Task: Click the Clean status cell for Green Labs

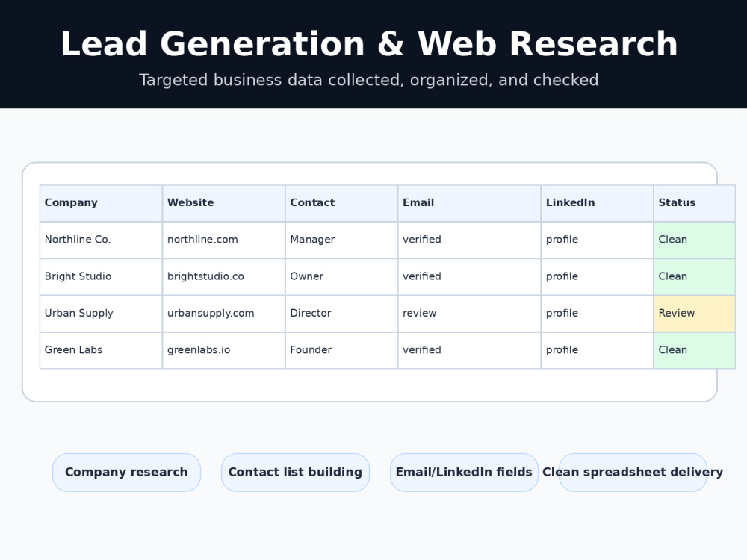Action: coord(695,350)
